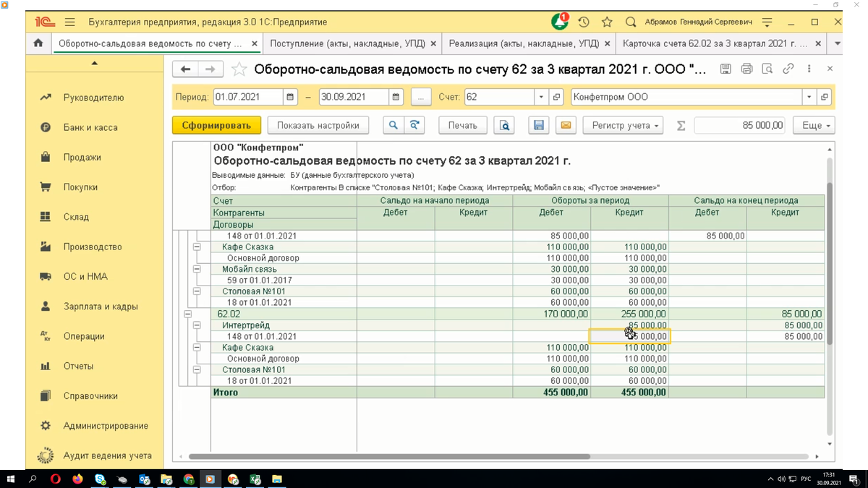Open Firefox from the Windows taskbar
The height and width of the screenshot is (488, 868).
pyautogui.click(x=77, y=479)
